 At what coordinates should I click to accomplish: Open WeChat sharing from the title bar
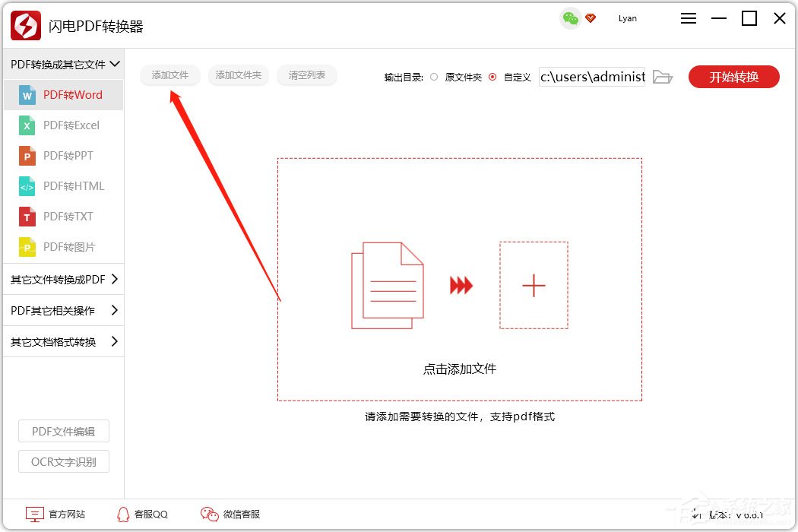click(x=568, y=17)
